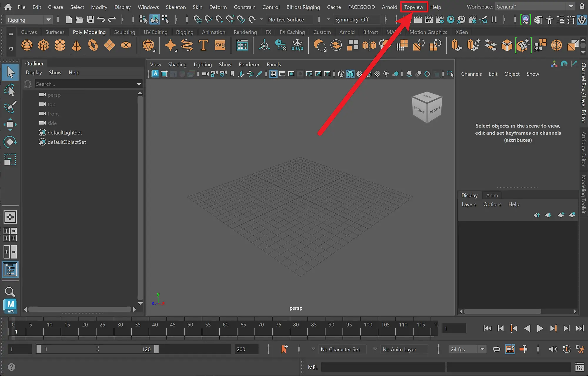Toggle audio mute speaker icon

553,349
